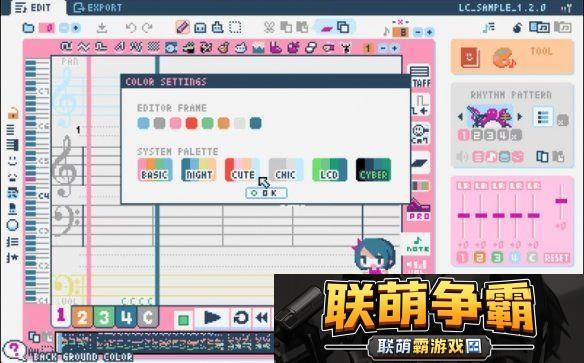
Task: Go to next rhythm pattern arrow
Action: pos(520,117)
